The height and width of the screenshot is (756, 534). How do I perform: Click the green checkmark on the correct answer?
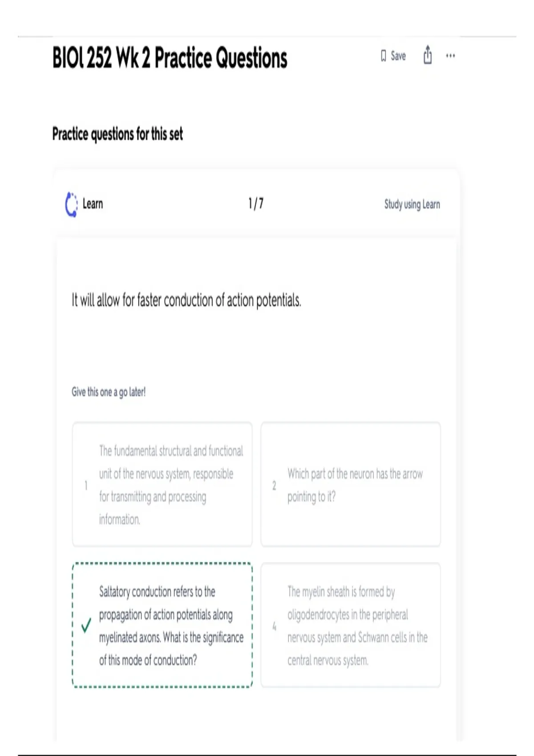tap(86, 625)
